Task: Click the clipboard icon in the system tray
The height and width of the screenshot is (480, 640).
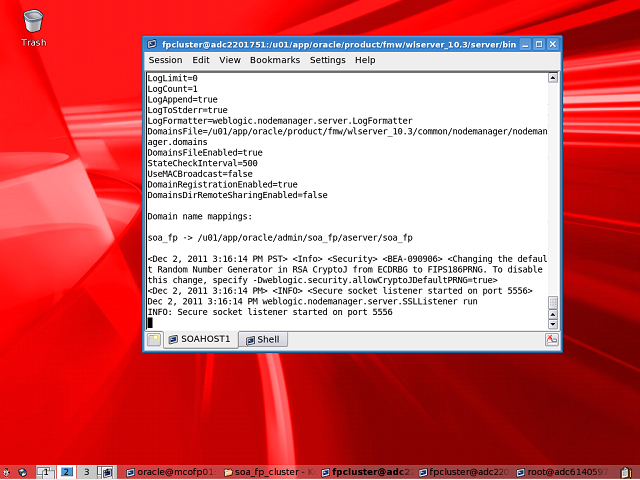Action: (627, 472)
